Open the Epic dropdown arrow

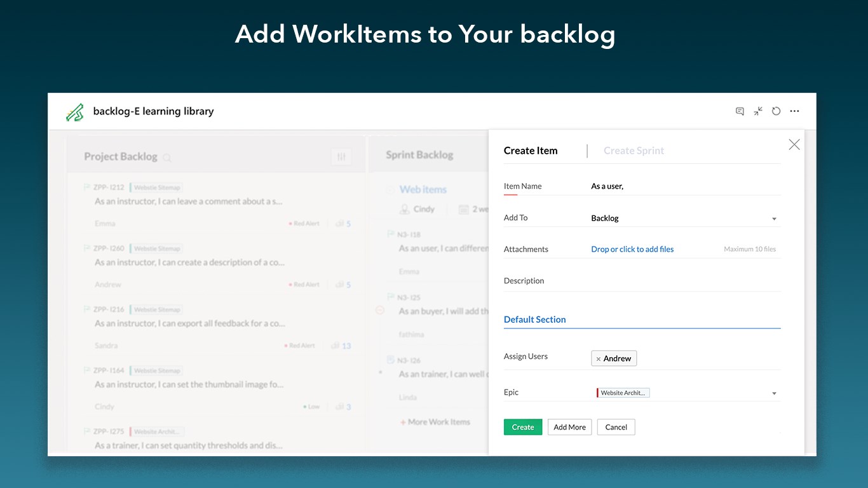coord(774,393)
